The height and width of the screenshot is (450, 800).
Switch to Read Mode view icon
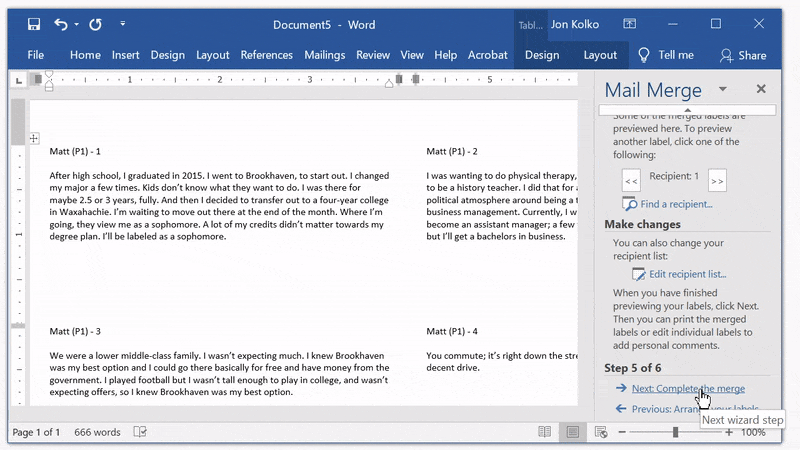coord(544,432)
